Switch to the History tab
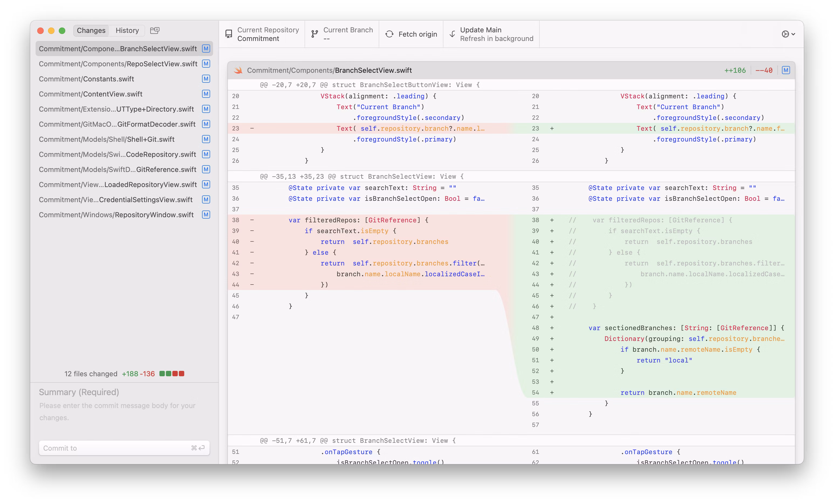This screenshot has width=834, height=504. click(x=127, y=30)
